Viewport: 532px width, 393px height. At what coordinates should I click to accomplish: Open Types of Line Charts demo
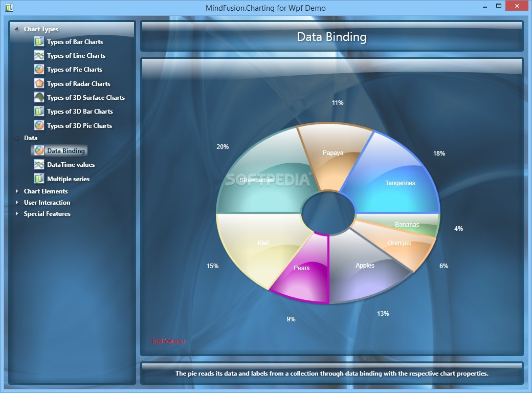[76, 56]
